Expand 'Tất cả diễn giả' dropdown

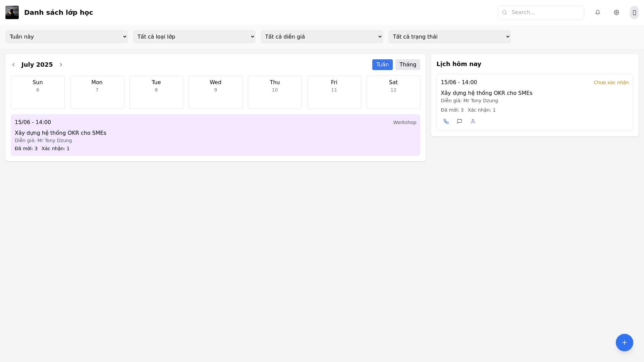(322, 37)
